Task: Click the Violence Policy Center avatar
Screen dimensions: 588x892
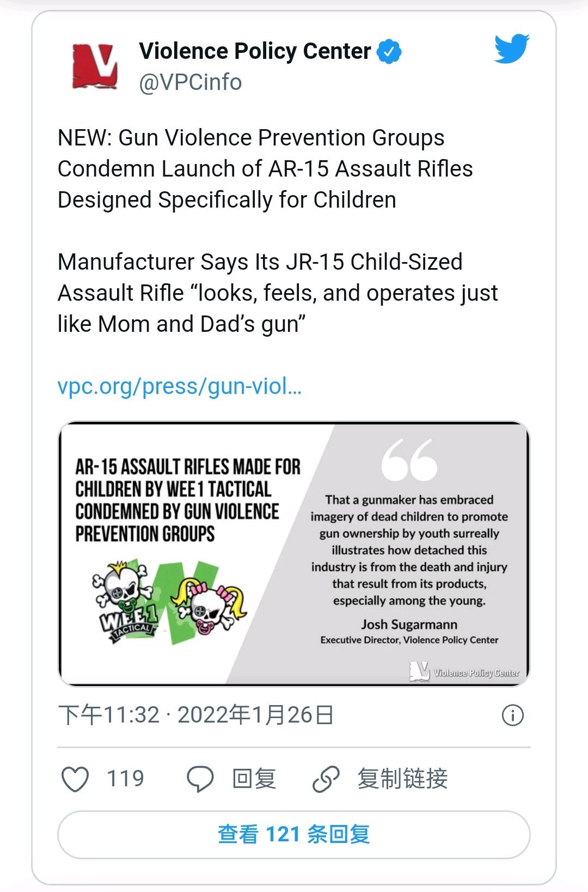Action: click(x=95, y=66)
